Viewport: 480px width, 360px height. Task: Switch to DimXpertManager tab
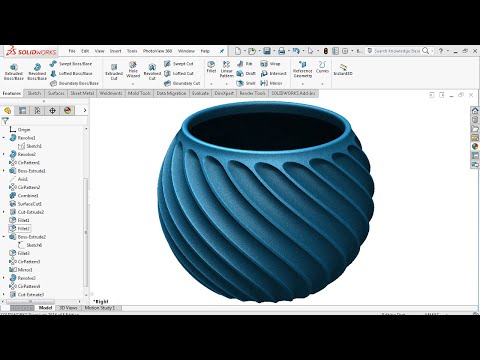[x=52, y=110]
